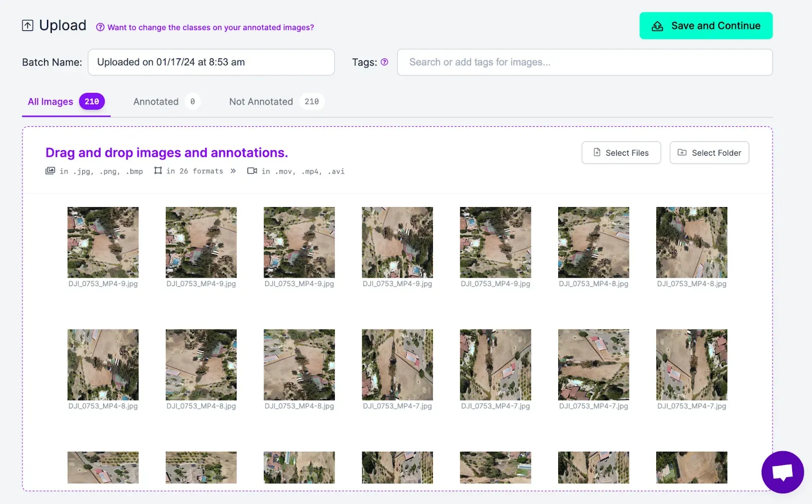Click the "Drag and drop images and annotations." heading
This screenshot has height=504, width=812.
[167, 153]
